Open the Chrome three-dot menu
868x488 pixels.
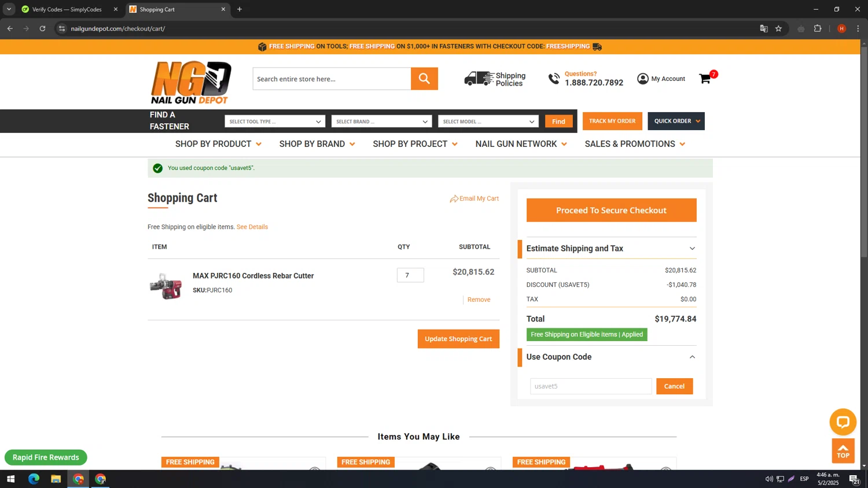tap(858, 28)
